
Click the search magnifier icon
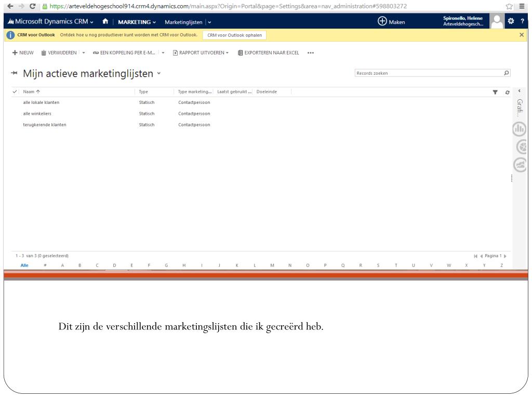click(x=507, y=73)
